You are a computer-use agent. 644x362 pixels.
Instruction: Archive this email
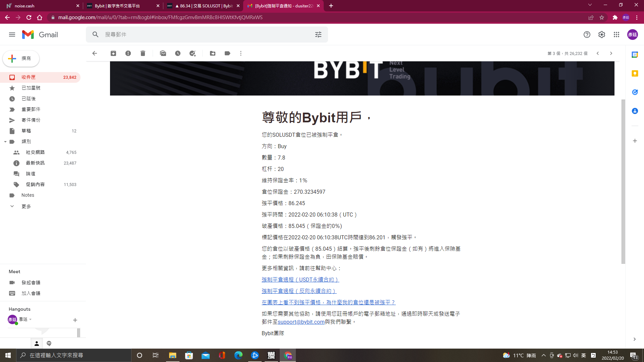[113, 53]
